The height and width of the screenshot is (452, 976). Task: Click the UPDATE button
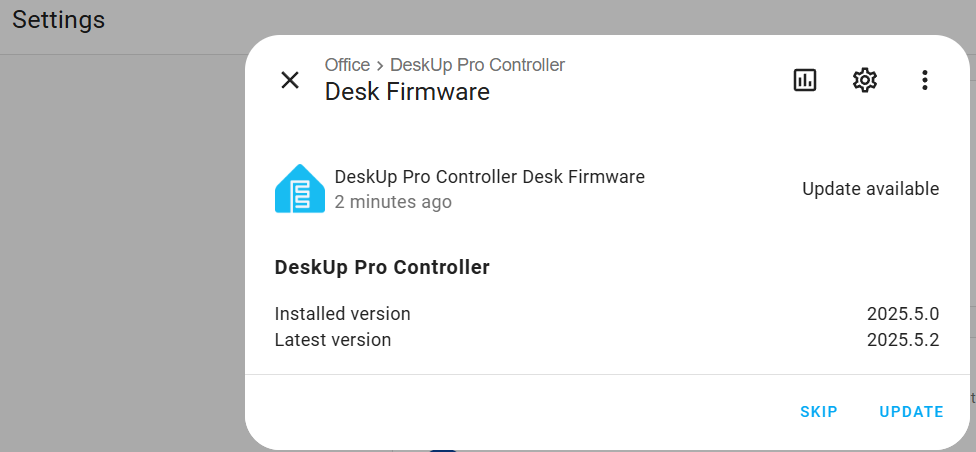tap(911, 412)
